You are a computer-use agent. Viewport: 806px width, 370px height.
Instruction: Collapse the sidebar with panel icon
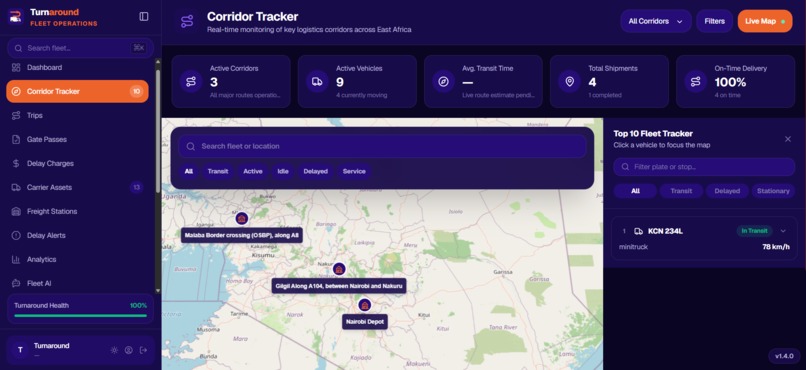(144, 16)
